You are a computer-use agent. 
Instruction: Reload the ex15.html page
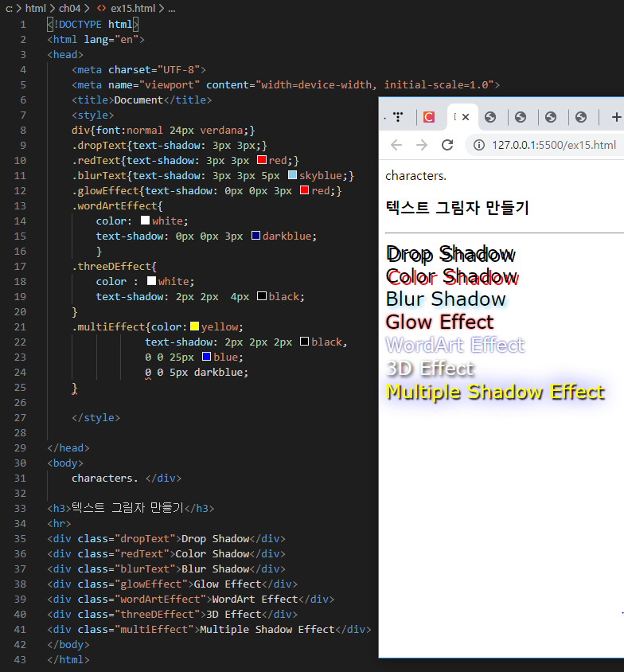447,145
